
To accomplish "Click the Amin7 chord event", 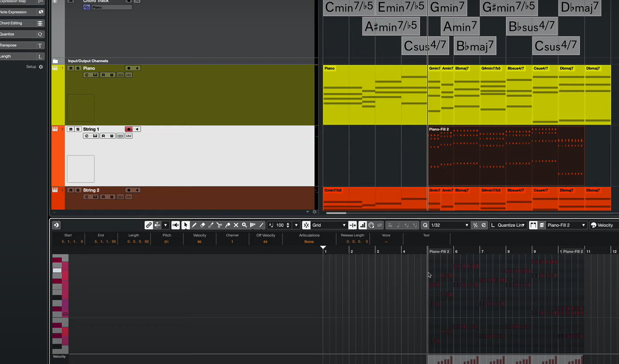I will click(x=460, y=27).
